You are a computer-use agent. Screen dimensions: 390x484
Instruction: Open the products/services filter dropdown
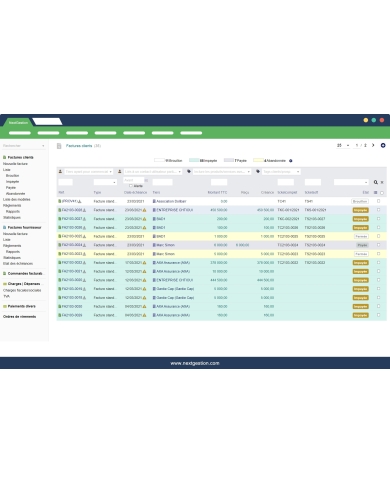pos(222,172)
